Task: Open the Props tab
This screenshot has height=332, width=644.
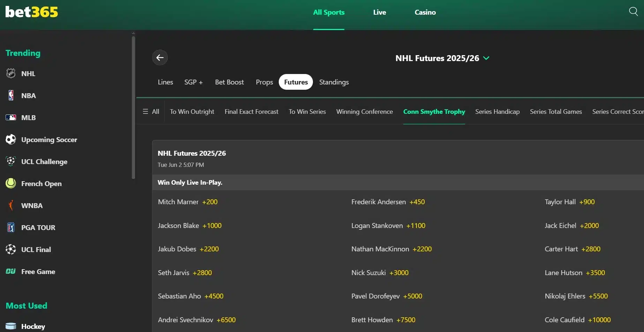Action: coord(264,82)
